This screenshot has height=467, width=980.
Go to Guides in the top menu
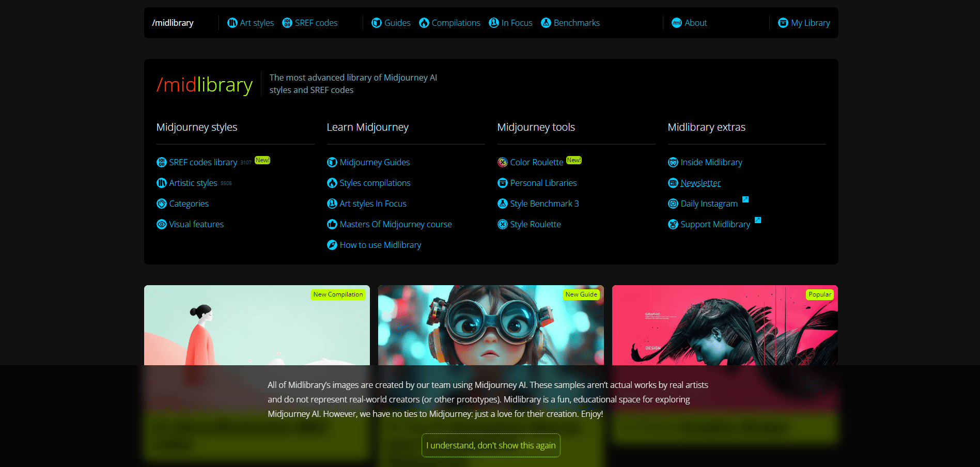(397, 23)
